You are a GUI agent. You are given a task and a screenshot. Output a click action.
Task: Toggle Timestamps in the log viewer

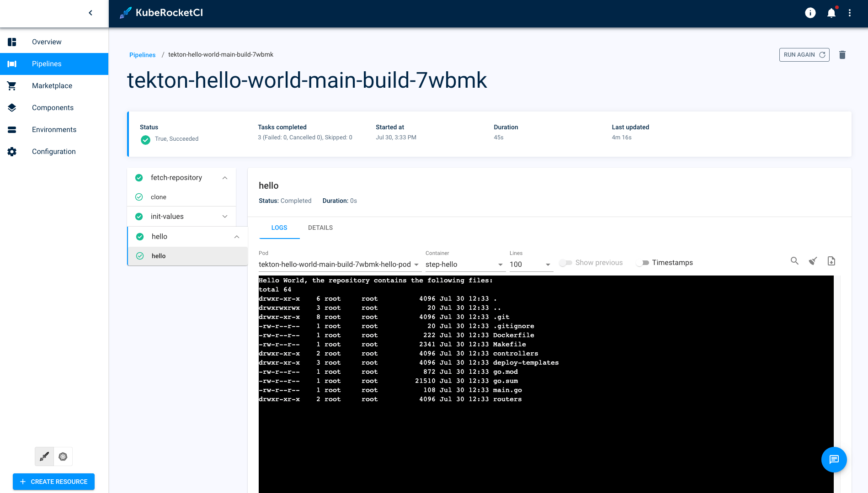point(644,263)
